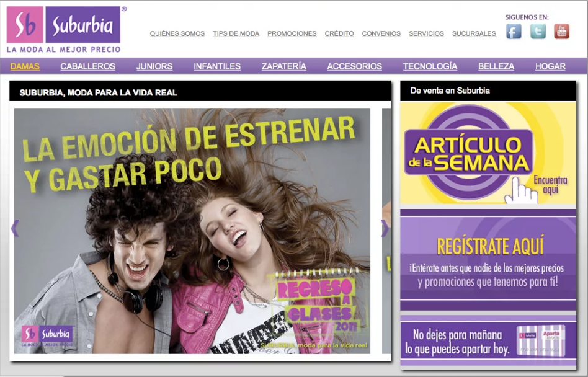588x377 pixels.
Task: Open the HOGAR category
Action: click(550, 66)
